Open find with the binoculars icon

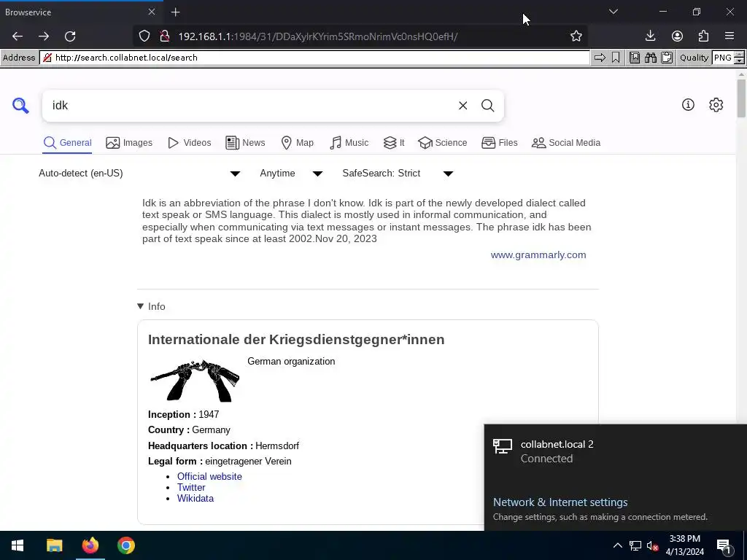coord(650,58)
